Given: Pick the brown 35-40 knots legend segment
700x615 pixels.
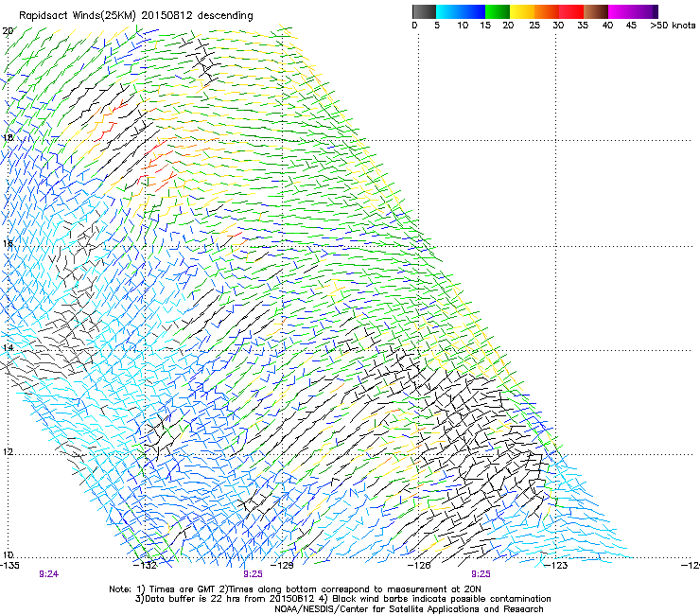Looking at the screenshot, I should click(596, 11).
